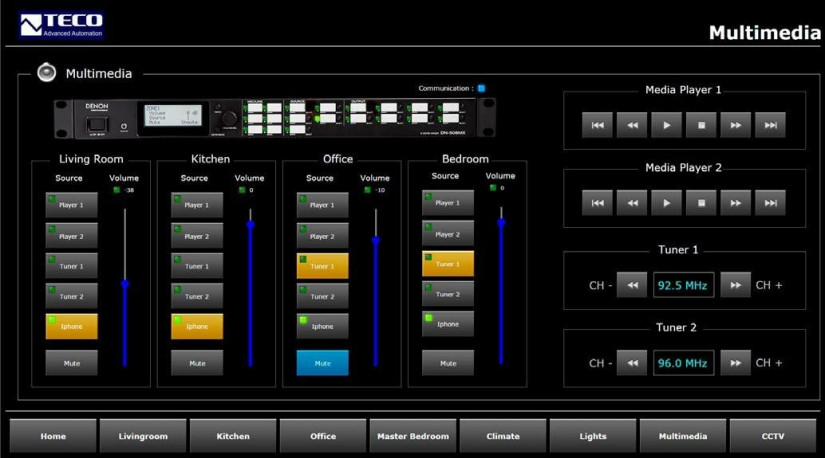Navigate to the Home page
825x458 pixels.
tap(53, 436)
